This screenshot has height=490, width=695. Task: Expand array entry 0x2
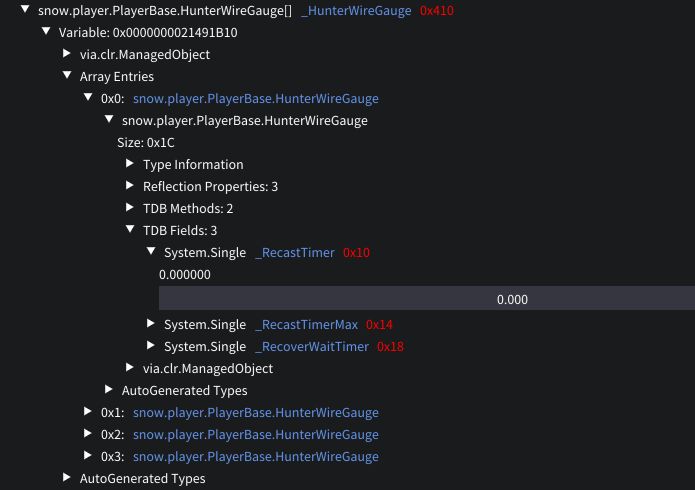pyautogui.click(x=88, y=434)
